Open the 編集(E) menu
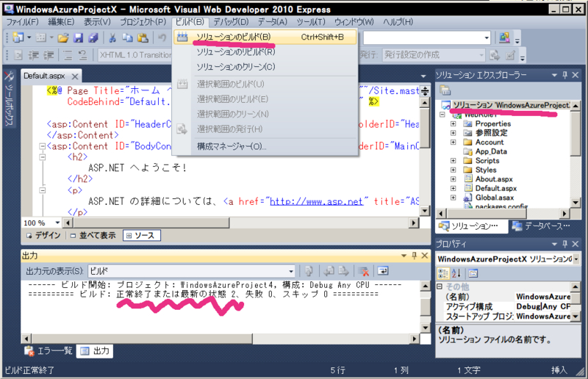Image resolution: width=588 pixels, height=379 pixels. [x=61, y=22]
